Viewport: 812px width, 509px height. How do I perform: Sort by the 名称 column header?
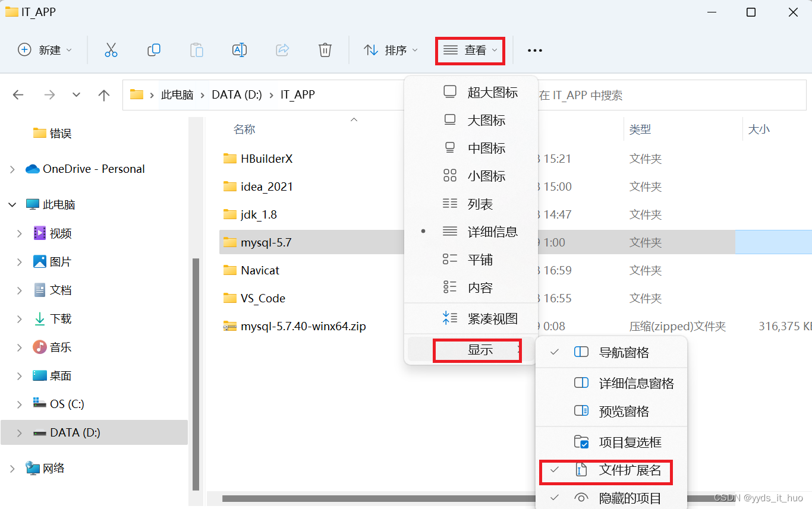tap(244, 129)
